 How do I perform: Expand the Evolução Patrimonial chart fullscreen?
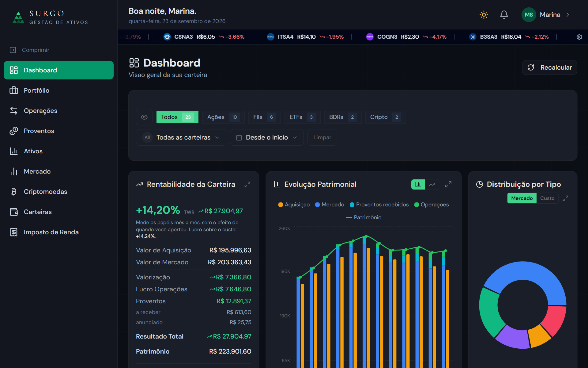(448, 184)
